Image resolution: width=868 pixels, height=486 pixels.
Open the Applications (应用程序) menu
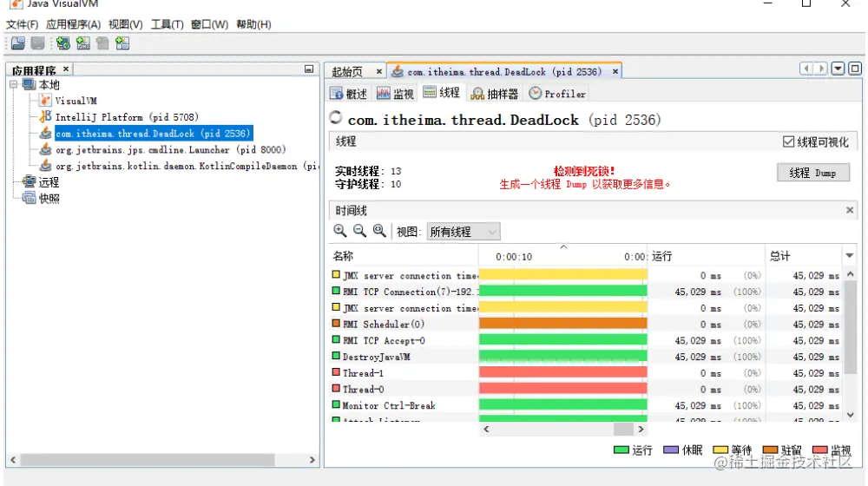(x=73, y=24)
